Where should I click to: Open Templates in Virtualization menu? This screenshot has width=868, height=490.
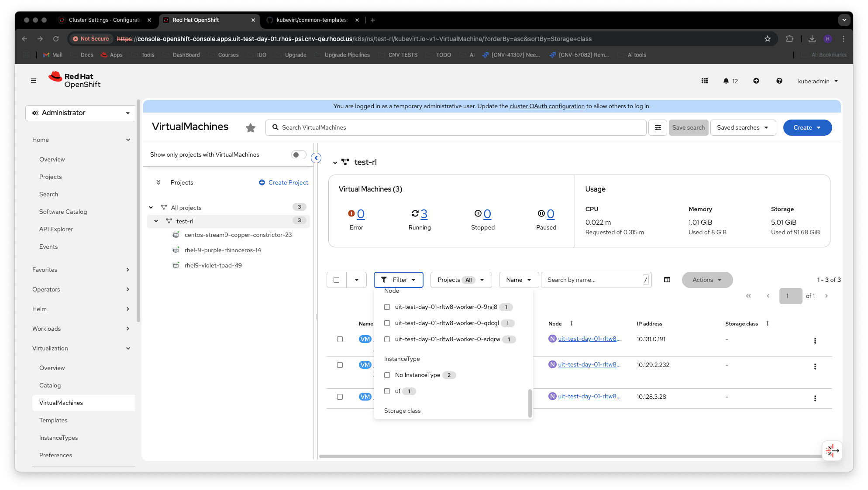[53, 420]
